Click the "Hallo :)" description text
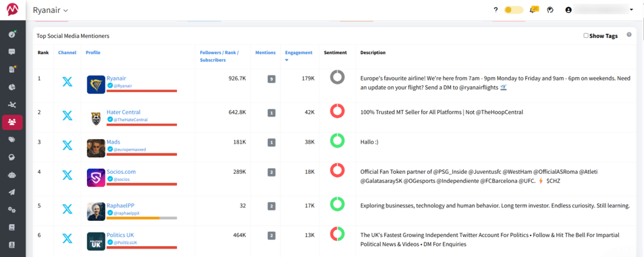 pos(369,142)
